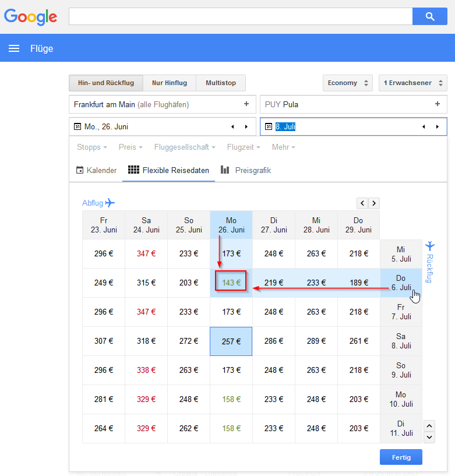
Task: Click the Google logo
Action: tap(30, 17)
